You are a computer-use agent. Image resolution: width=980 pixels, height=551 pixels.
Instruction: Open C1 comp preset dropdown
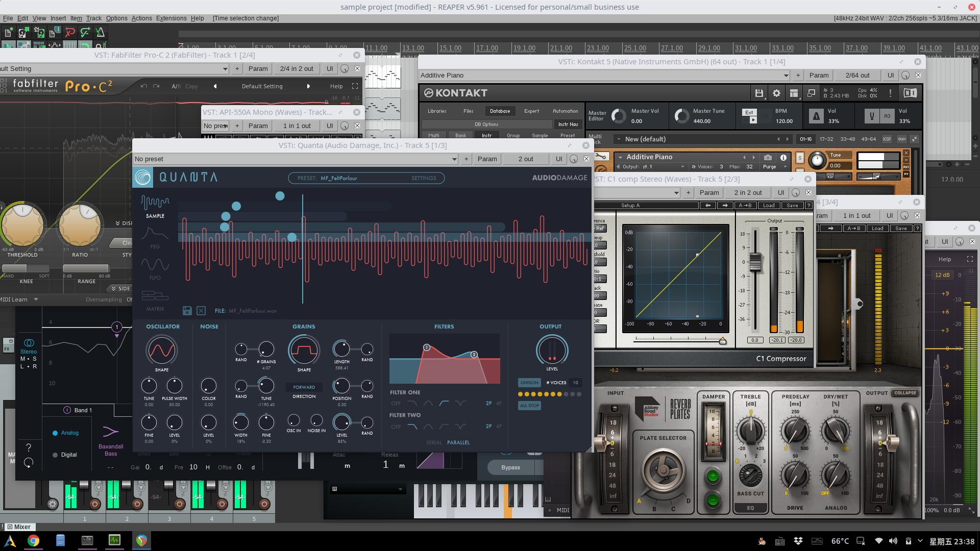click(638, 193)
